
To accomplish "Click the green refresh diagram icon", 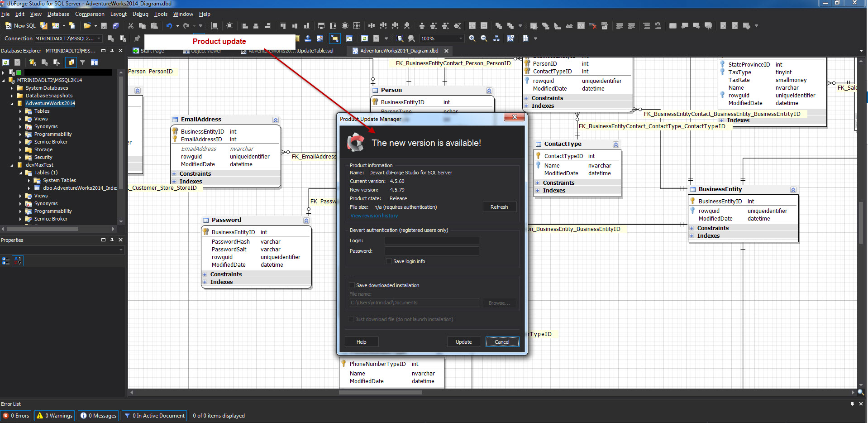I will point(364,38).
